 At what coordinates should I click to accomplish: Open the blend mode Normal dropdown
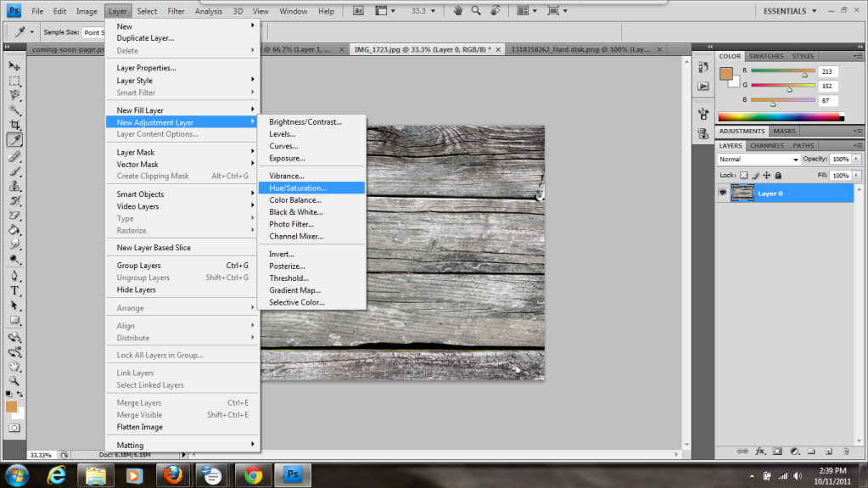pyautogui.click(x=759, y=159)
